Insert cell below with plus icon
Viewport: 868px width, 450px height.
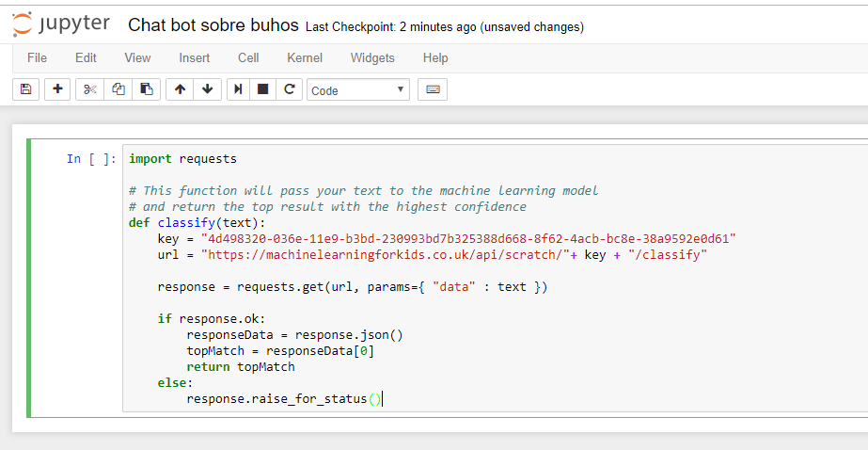(x=57, y=89)
